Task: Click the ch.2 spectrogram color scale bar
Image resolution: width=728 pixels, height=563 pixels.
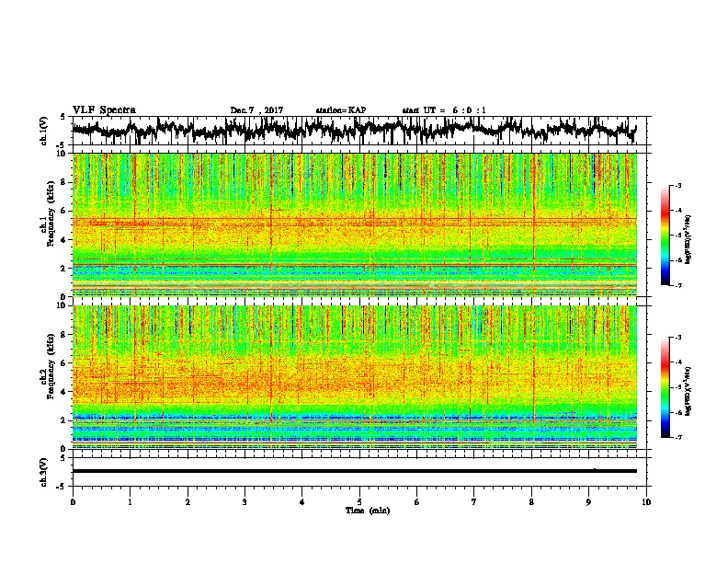Action: (665, 387)
